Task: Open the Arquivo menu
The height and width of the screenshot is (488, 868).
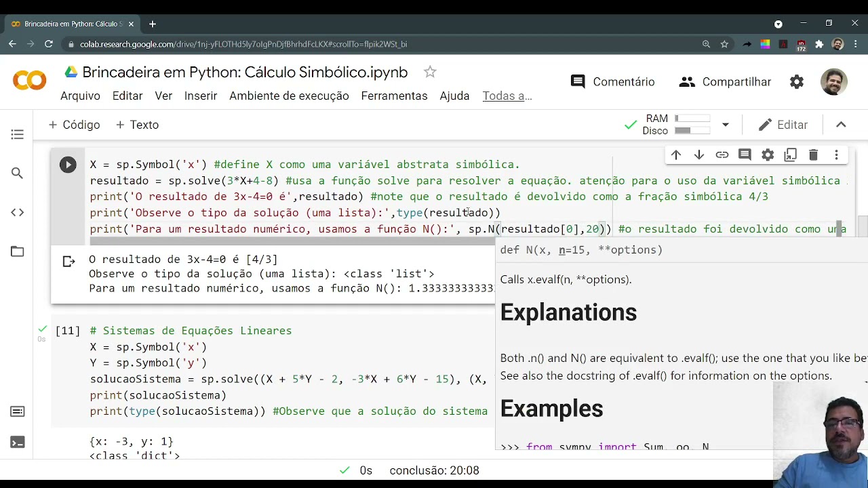Action: (x=80, y=96)
